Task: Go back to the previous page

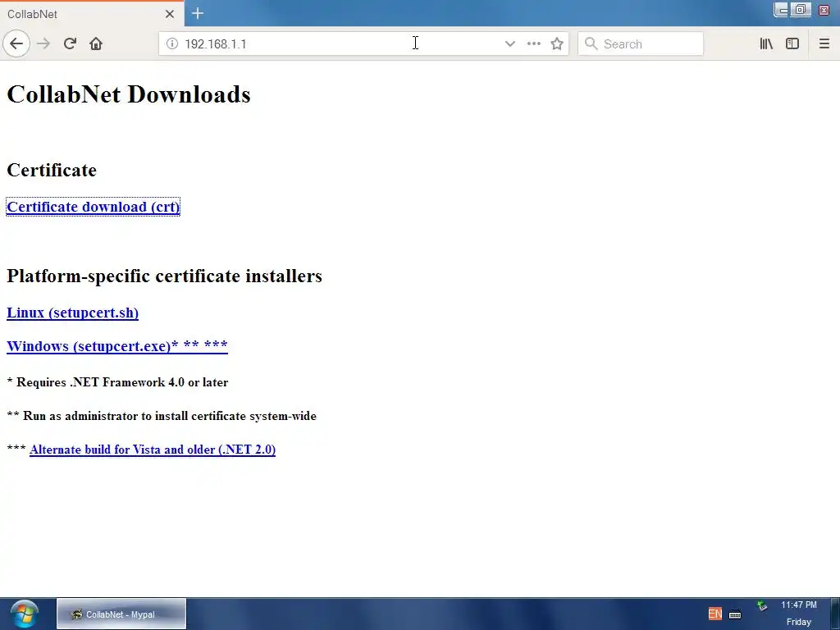Action: point(16,43)
